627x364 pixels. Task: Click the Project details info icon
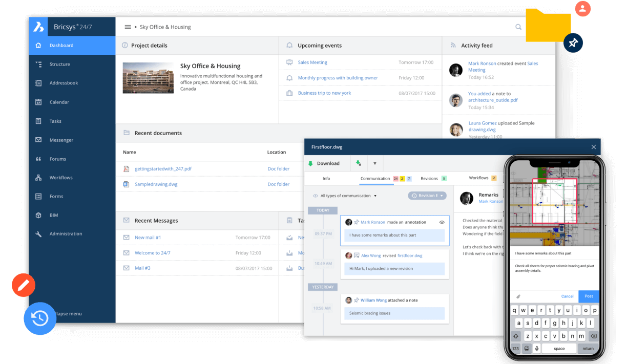coord(124,45)
